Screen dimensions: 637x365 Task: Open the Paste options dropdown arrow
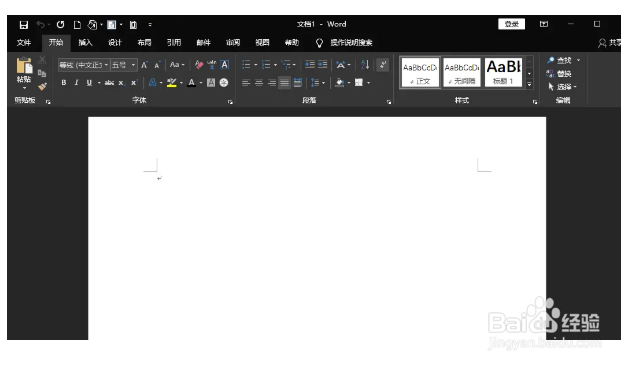click(24, 88)
